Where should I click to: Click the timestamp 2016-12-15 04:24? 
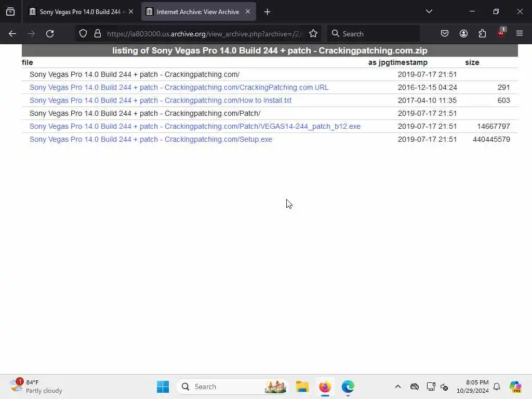point(427,87)
